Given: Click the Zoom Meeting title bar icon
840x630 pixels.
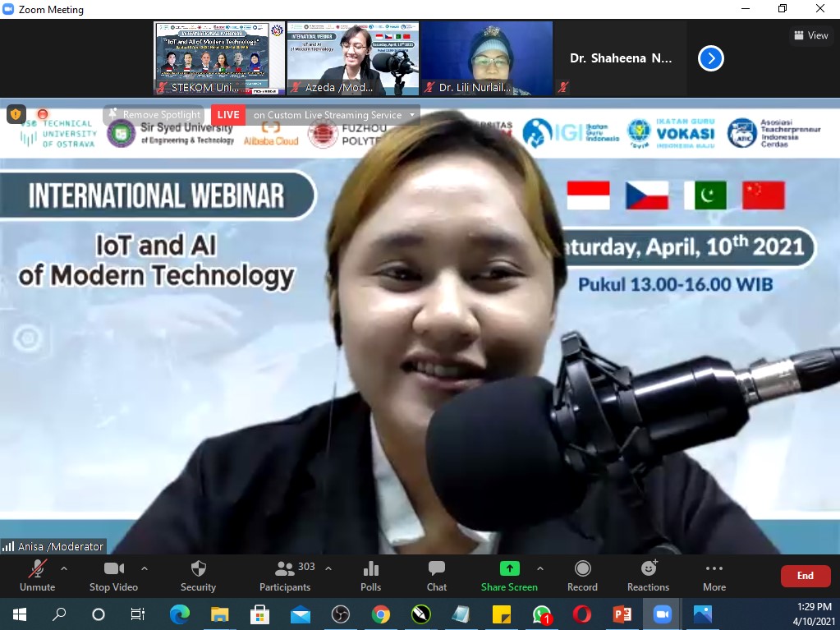Looking at the screenshot, I should click(x=8, y=9).
